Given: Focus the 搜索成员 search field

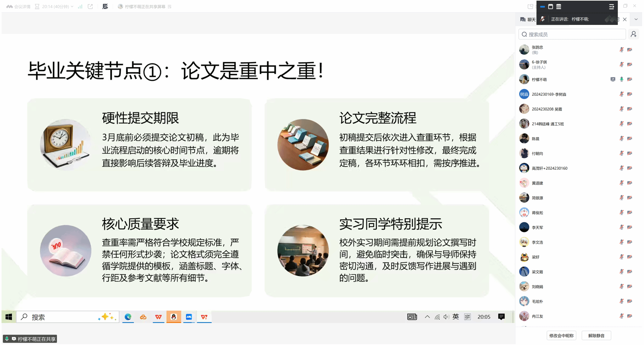Looking at the screenshot, I should pos(572,34).
